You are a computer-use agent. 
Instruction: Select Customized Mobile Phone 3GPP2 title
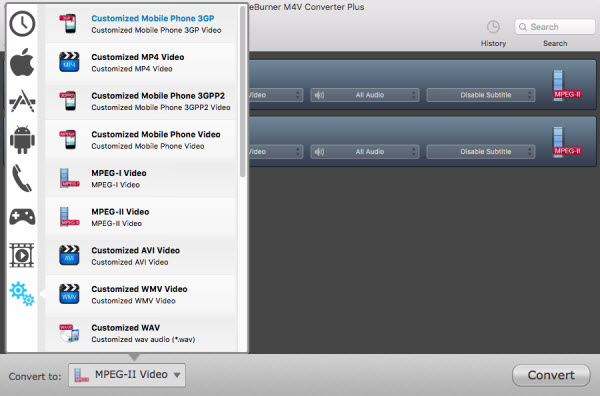pos(158,96)
